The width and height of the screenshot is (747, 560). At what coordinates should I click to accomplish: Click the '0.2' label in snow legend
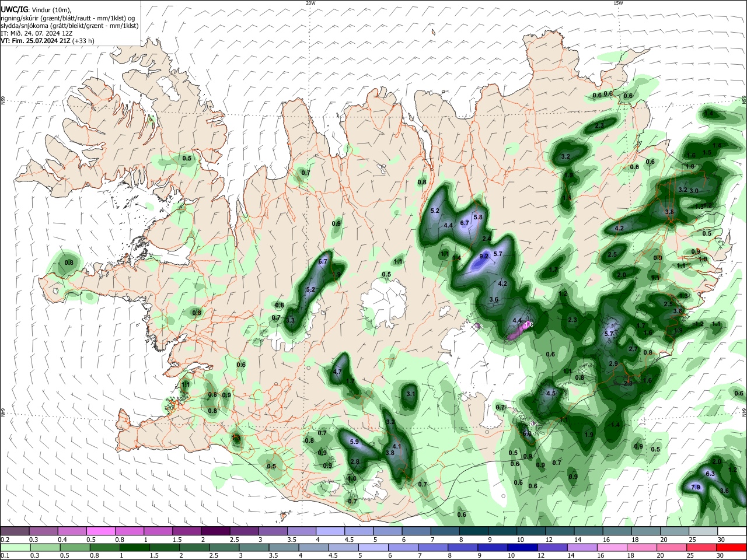5,539
